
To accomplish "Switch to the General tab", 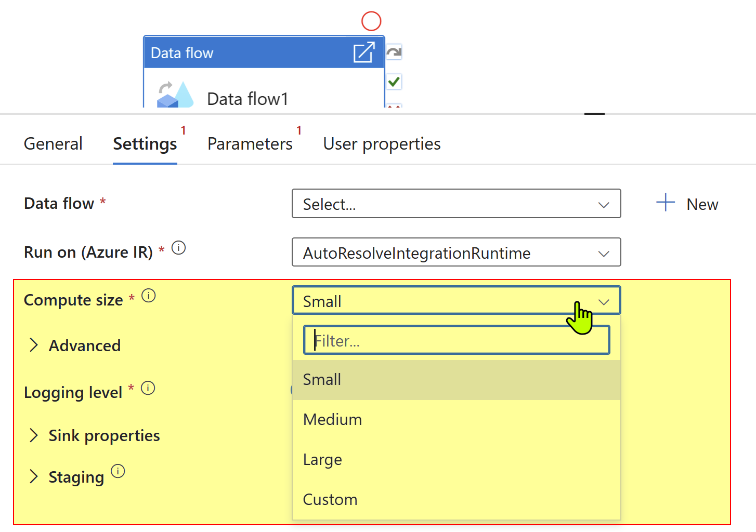I will click(53, 143).
